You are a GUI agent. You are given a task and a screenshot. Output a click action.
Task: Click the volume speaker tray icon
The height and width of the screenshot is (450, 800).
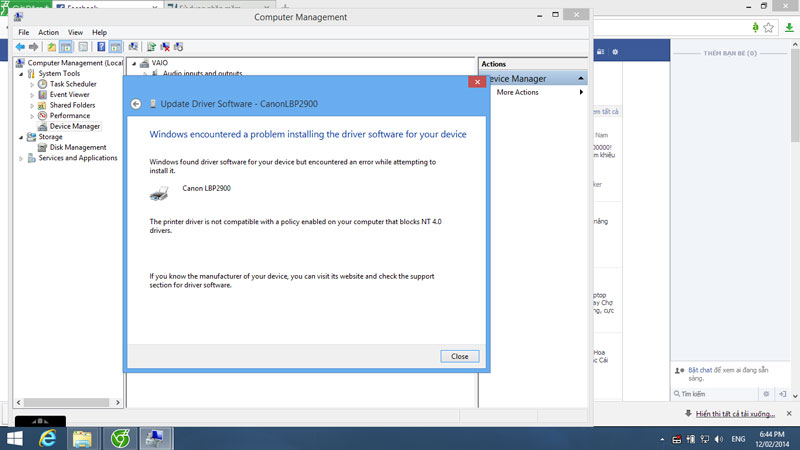point(719,439)
